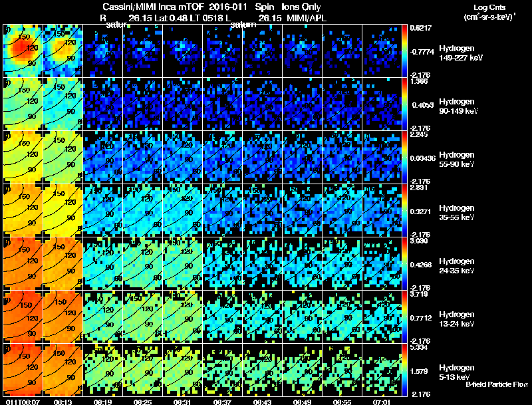Click the colorbar value '1.579'
This screenshot has height=405, width=532.
[x=419, y=372]
